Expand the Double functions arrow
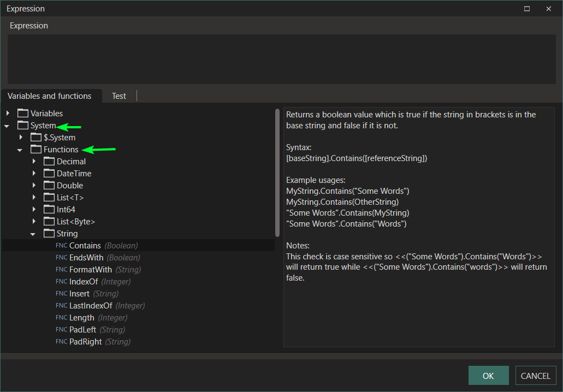 coord(34,186)
